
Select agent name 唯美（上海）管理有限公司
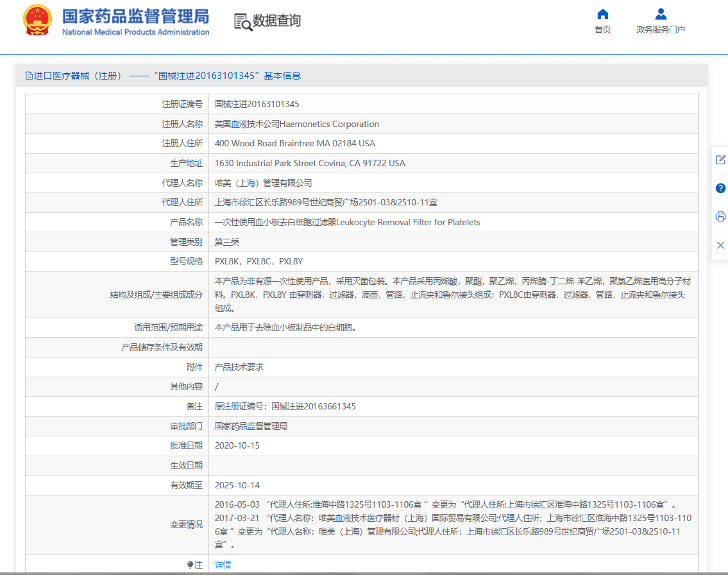click(x=263, y=183)
